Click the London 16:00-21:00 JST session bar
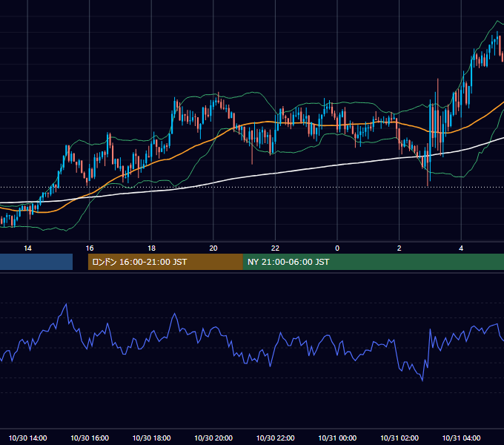The height and width of the screenshot is (445, 504). tap(165, 262)
